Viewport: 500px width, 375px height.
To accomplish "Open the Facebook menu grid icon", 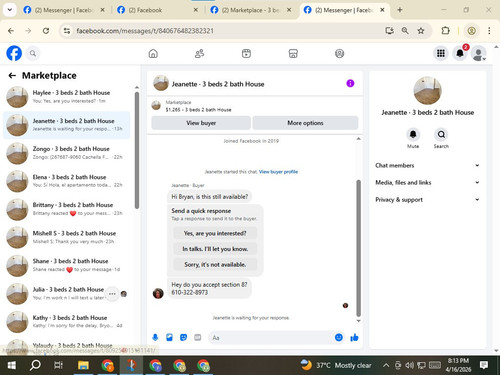I will click(441, 53).
